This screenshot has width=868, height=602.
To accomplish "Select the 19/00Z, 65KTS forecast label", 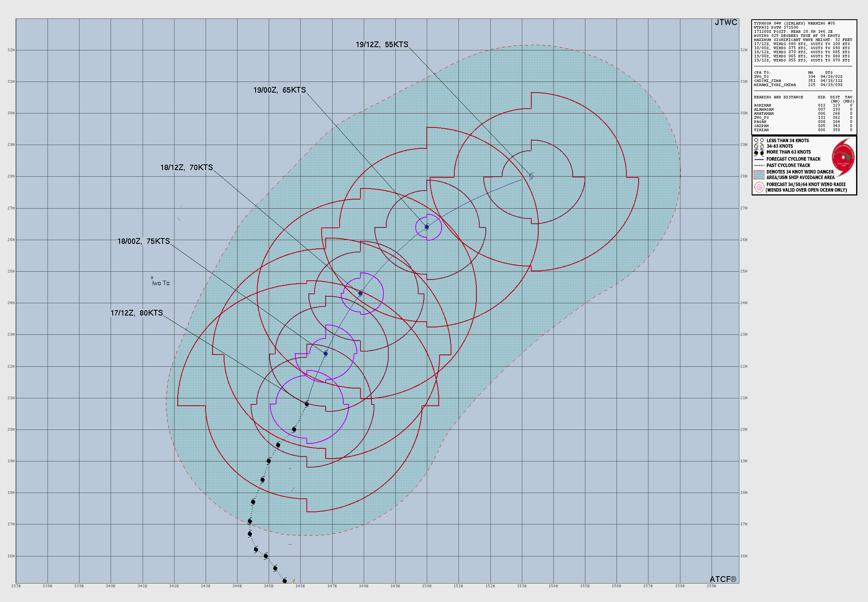I will pos(279,90).
